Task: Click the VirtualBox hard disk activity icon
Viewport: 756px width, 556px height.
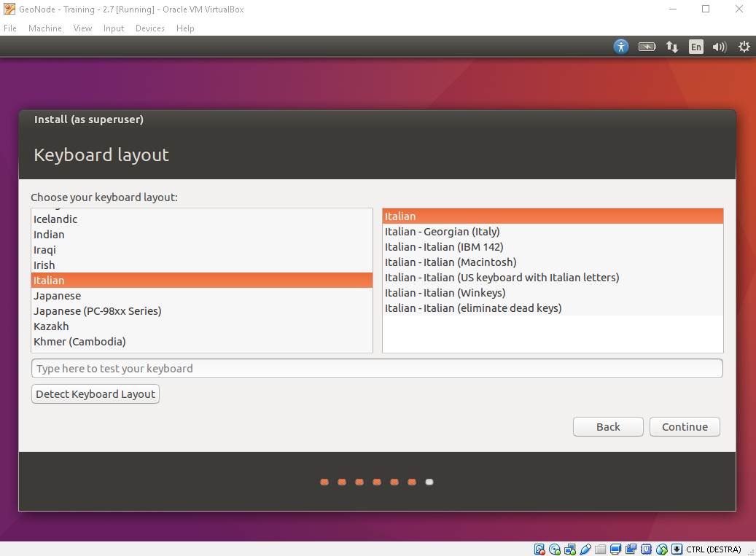Action: (539, 549)
